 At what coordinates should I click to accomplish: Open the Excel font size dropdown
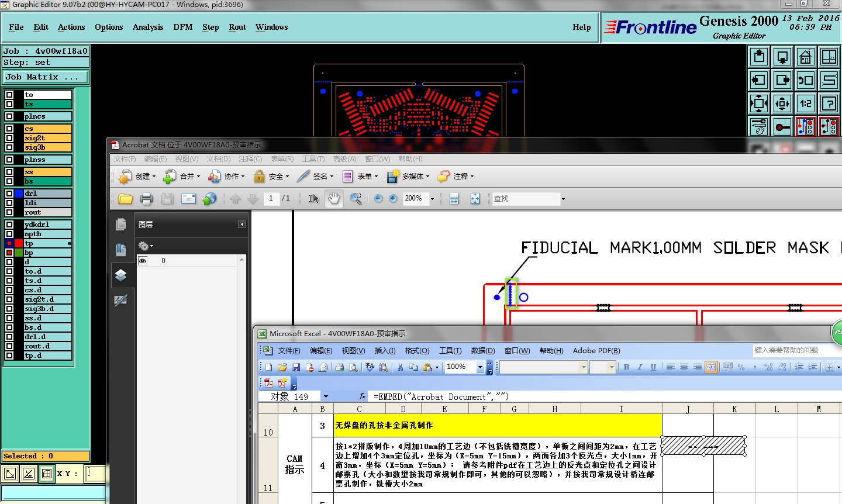click(612, 367)
